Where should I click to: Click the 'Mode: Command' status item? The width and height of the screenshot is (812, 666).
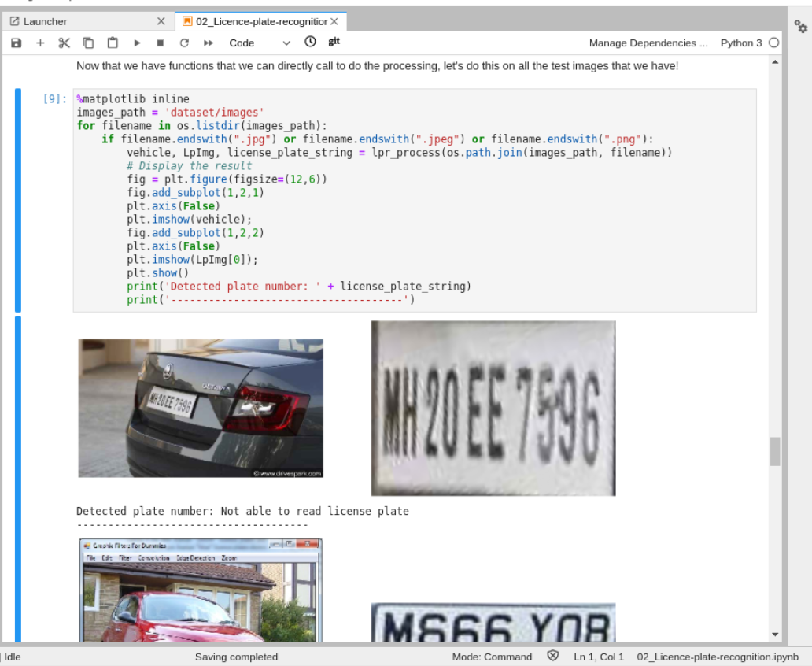click(492, 657)
